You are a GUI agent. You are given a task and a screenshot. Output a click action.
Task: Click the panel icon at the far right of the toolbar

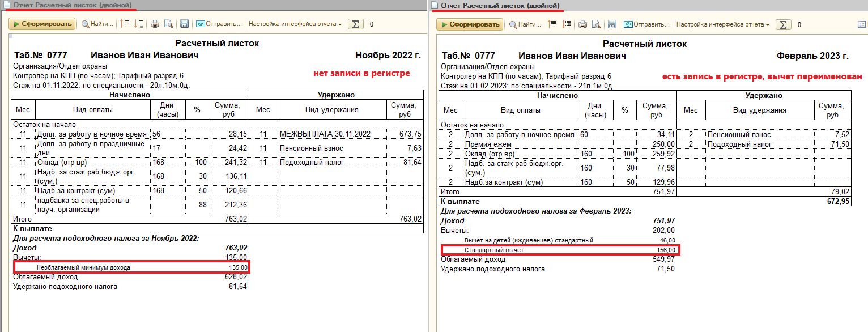(862, 24)
